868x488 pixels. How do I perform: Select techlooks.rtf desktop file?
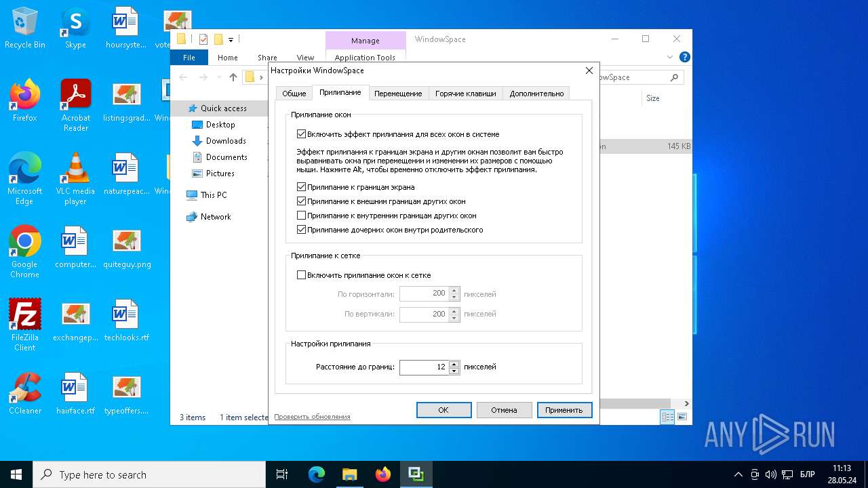(127, 321)
